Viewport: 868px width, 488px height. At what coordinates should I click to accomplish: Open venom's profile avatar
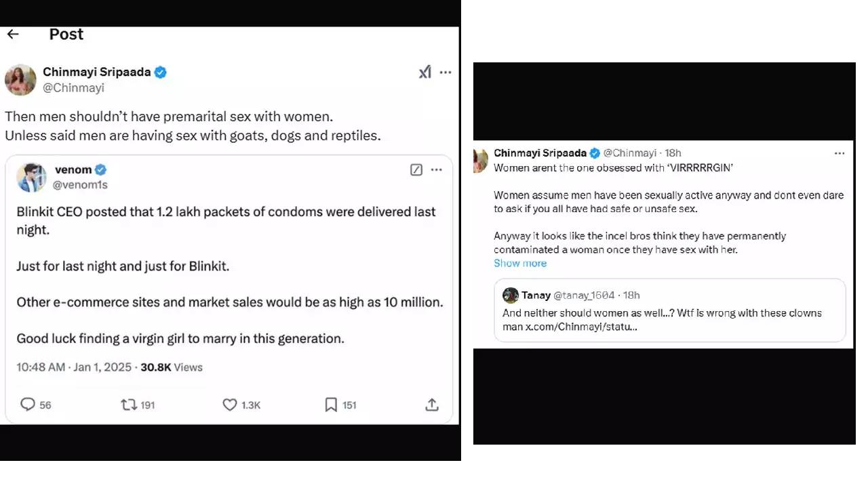pos(31,177)
